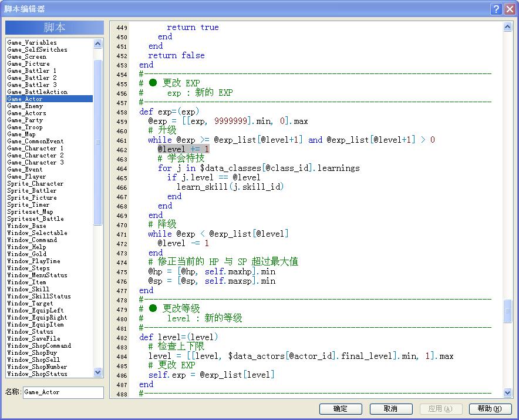Image resolution: width=519 pixels, height=420 pixels.
Task: Select the highlighted Game_Actor script
Action: (50, 99)
